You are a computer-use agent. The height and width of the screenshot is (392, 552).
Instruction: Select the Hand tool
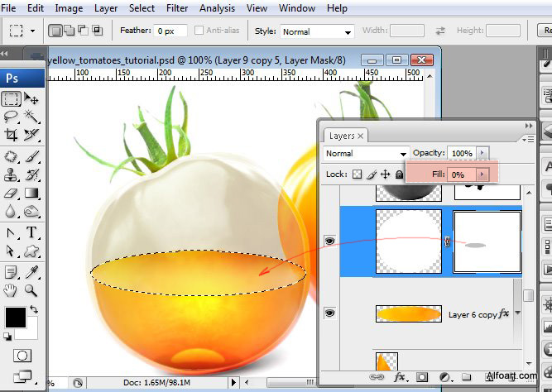click(x=11, y=290)
